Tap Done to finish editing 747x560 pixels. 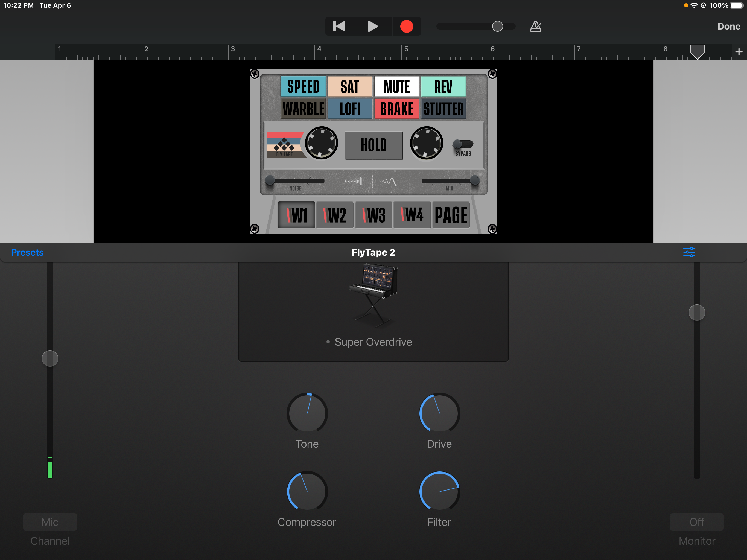tap(728, 26)
